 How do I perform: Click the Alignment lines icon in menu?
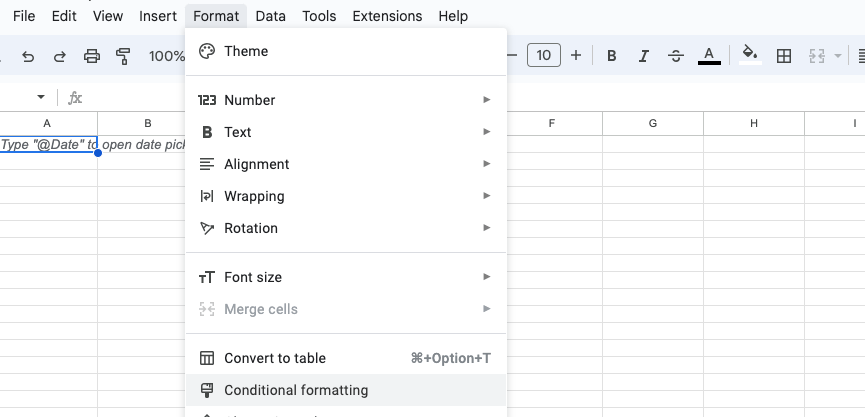[207, 164]
